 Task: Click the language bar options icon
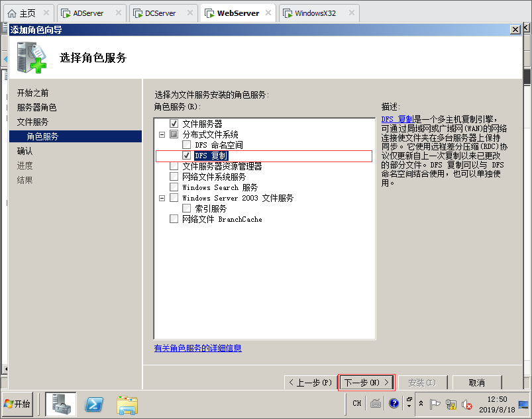pos(409,402)
